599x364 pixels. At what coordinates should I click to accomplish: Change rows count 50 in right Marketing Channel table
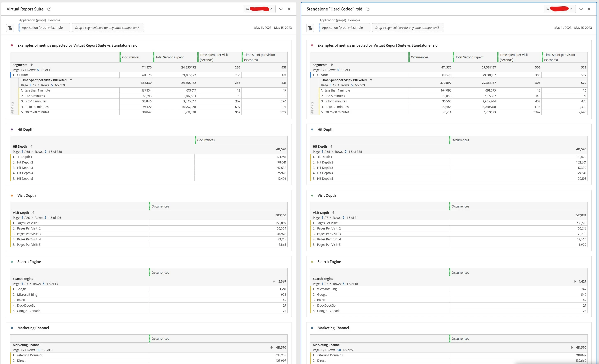pos(339,350)
